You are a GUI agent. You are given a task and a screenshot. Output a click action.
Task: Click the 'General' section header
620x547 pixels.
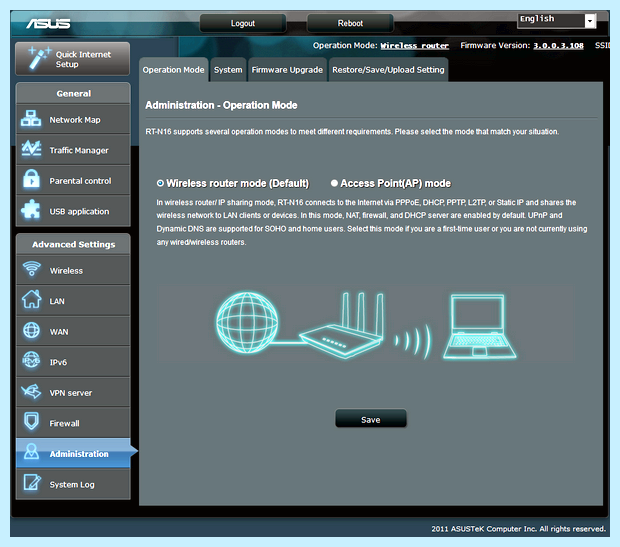(74, 94)
